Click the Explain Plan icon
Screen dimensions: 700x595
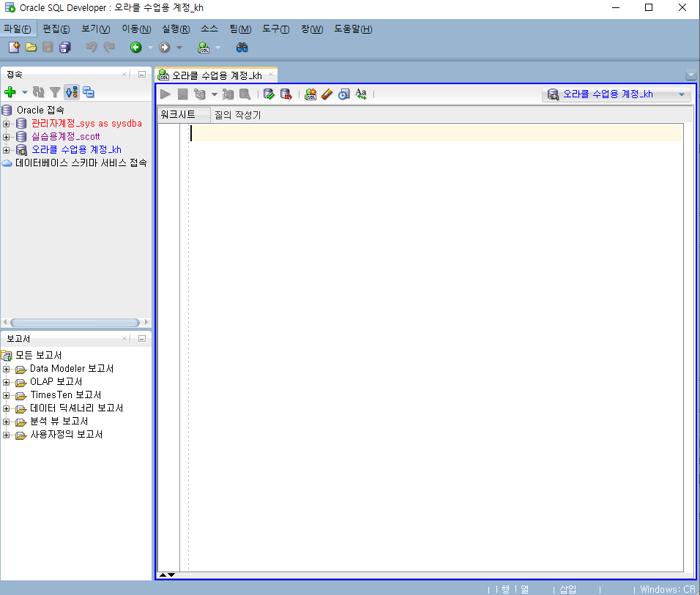coord(200,94)
